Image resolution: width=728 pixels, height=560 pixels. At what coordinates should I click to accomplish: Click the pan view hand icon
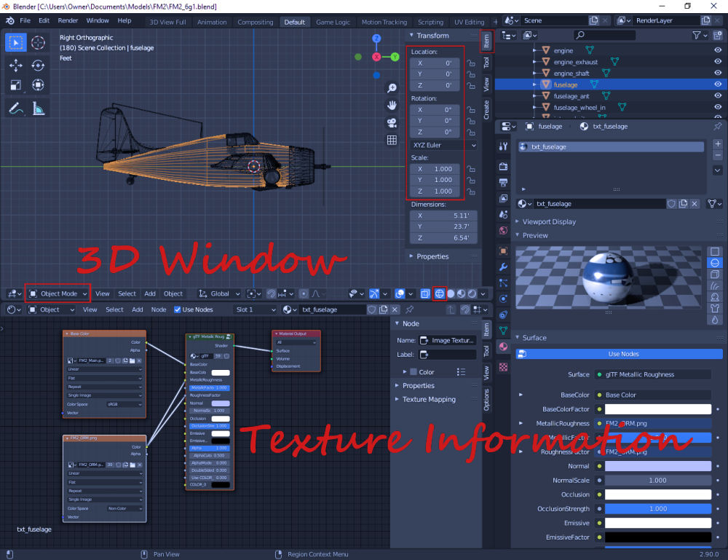point(392,106)
